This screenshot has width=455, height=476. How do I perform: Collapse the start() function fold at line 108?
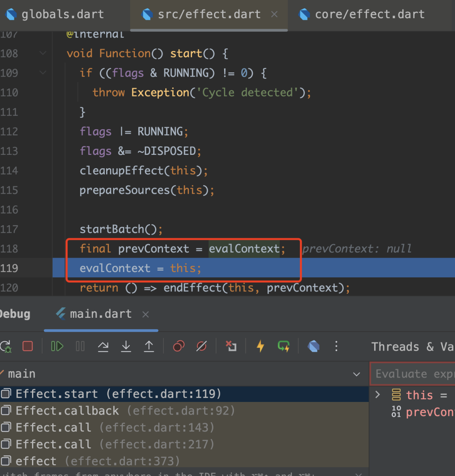click(43, 53)
